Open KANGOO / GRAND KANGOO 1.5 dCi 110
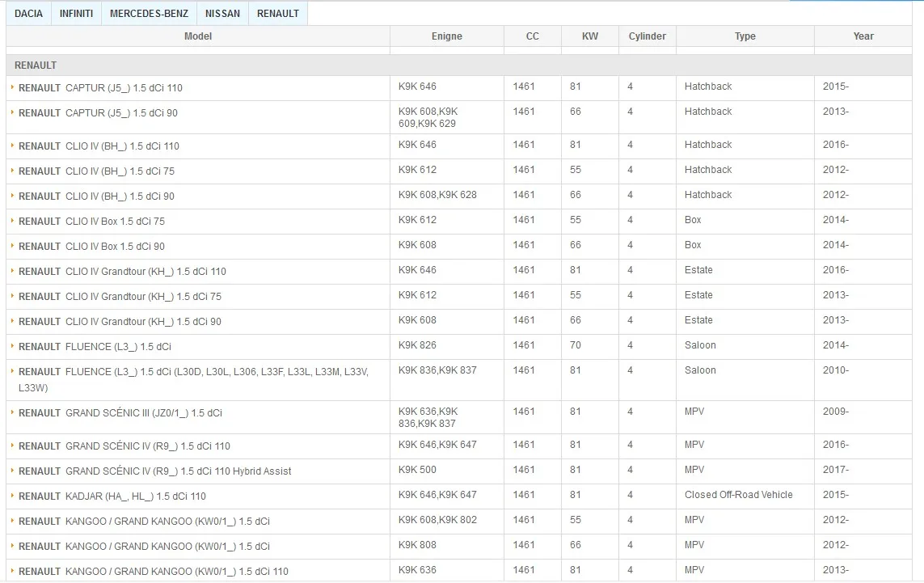Screen dimensions: 924x583 [x=153, y=572]
